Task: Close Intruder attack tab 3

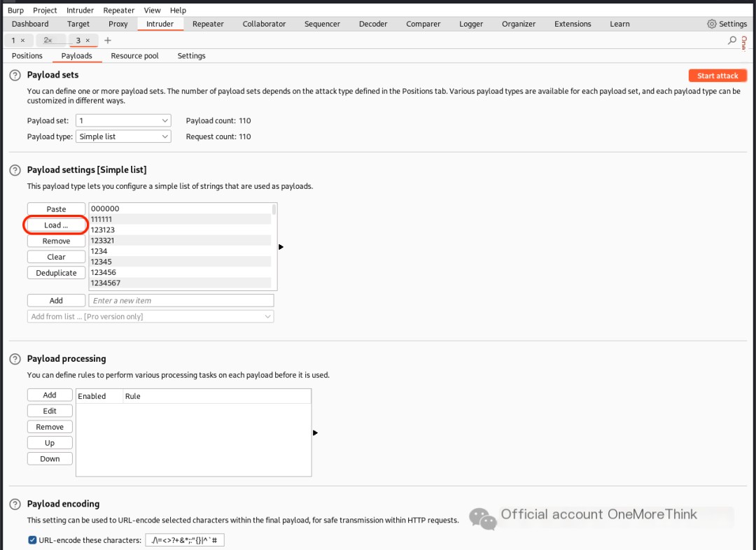Action: tap(87, 41)
